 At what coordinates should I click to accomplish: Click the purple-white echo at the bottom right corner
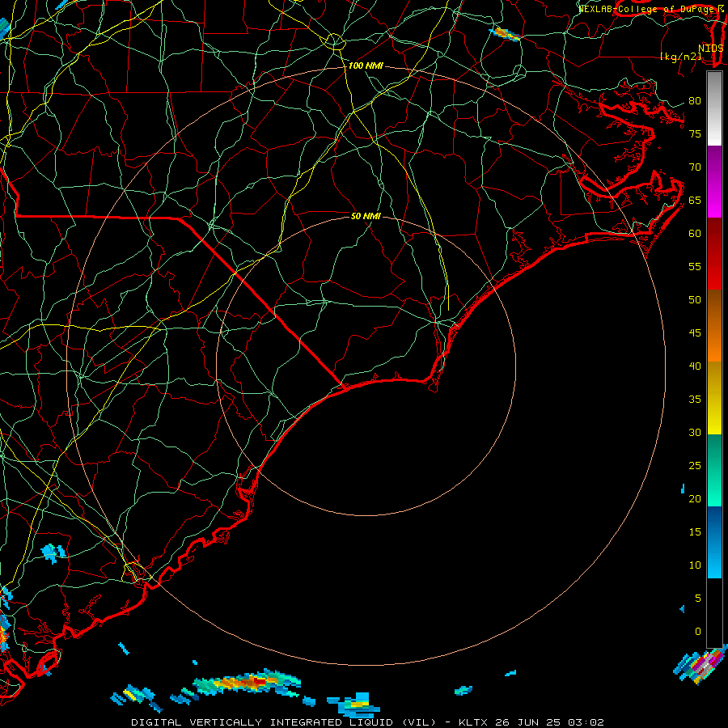[702, 662]
